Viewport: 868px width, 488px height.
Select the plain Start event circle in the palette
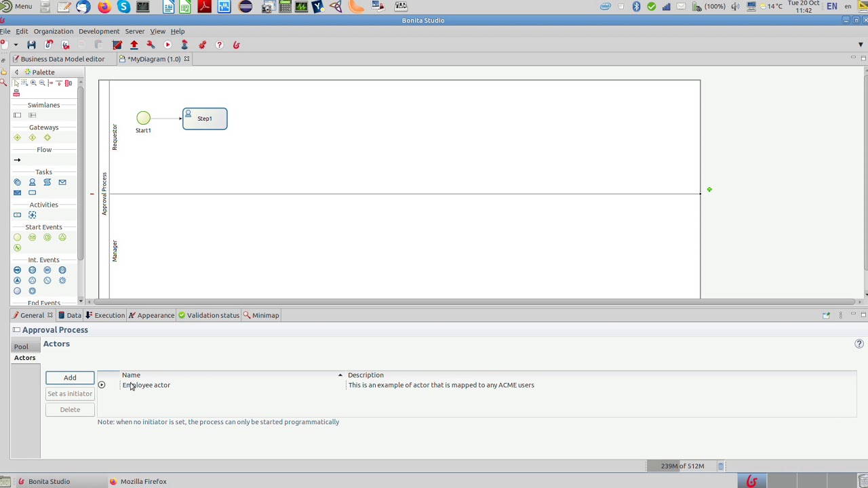[18, 237]
